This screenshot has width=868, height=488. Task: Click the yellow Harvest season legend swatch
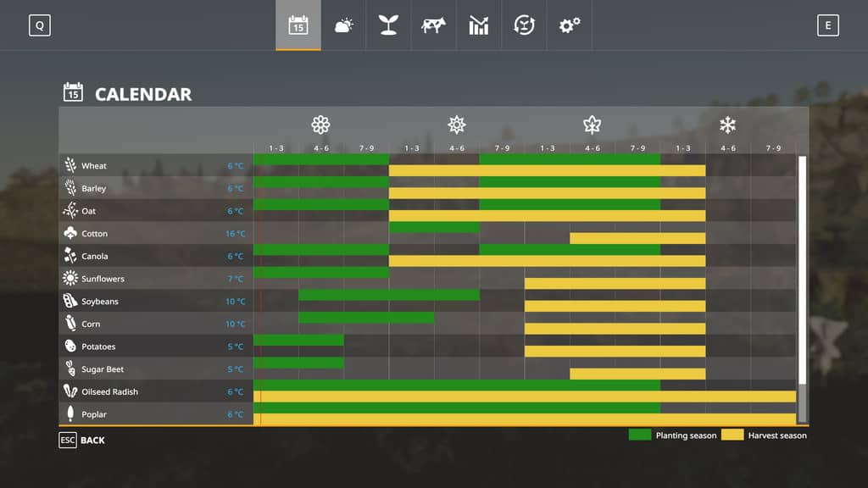[x=732, y=435]
